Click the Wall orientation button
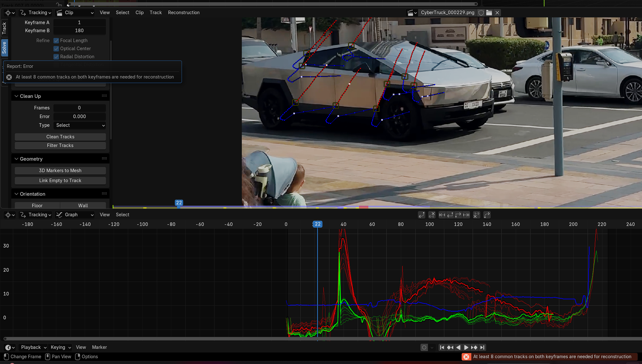 (x=83, y=205)
